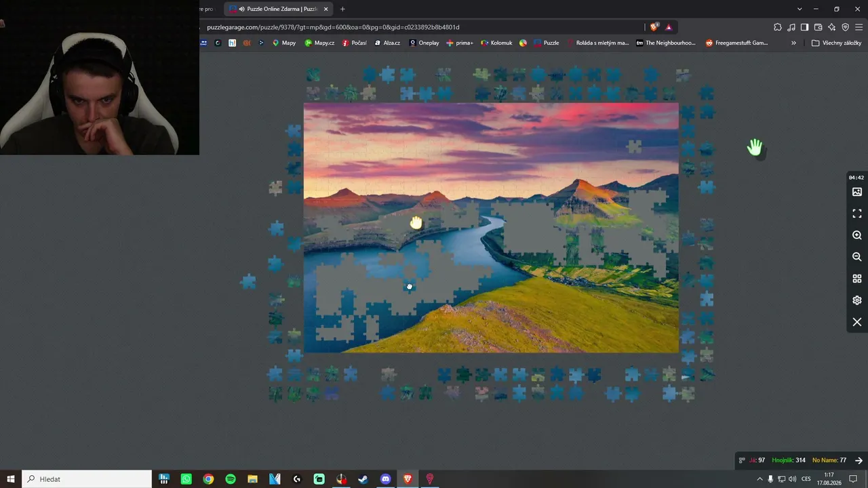Open The Neighbourhoo... bookmark

[x=666, y=43]
